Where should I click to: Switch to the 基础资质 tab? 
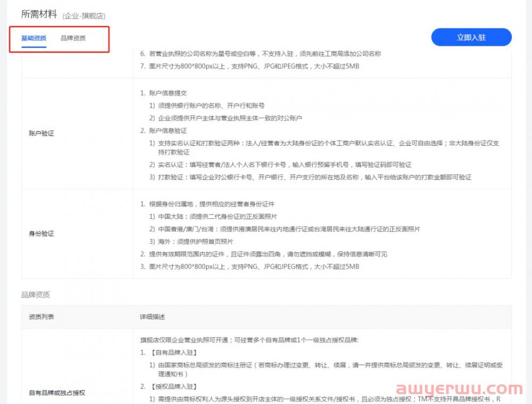point(34,38)
